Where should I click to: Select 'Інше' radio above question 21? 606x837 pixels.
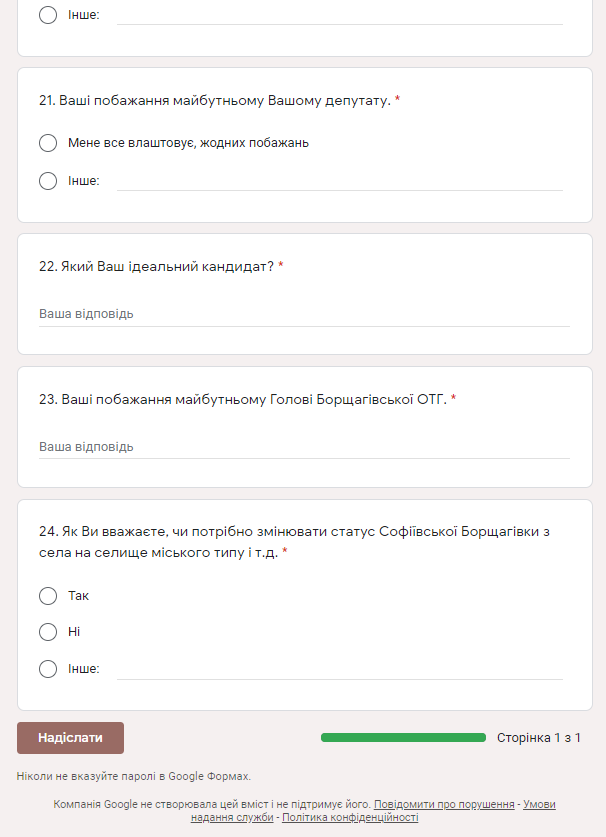(x=48, y=16)
